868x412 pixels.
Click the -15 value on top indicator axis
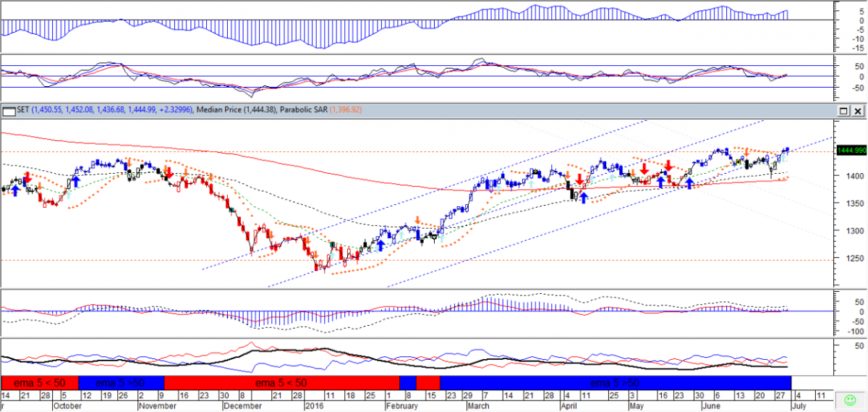tap(859, 48)
